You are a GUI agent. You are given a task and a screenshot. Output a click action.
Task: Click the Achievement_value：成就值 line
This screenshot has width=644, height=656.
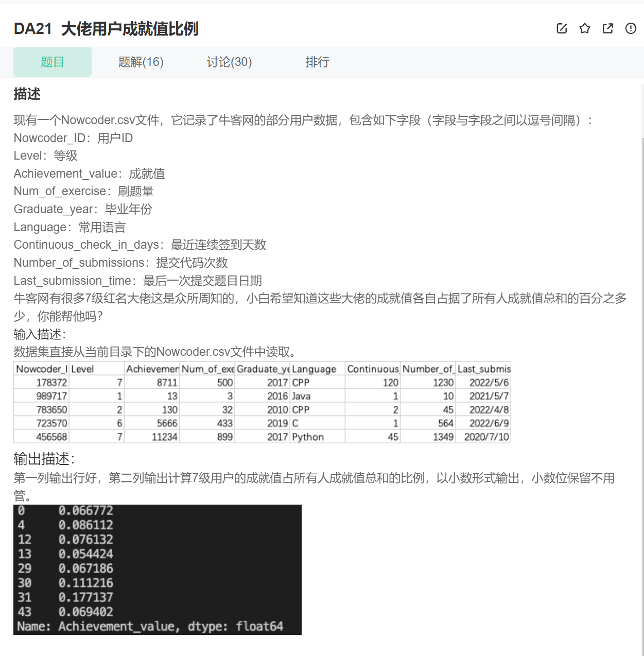coord(89,174)
